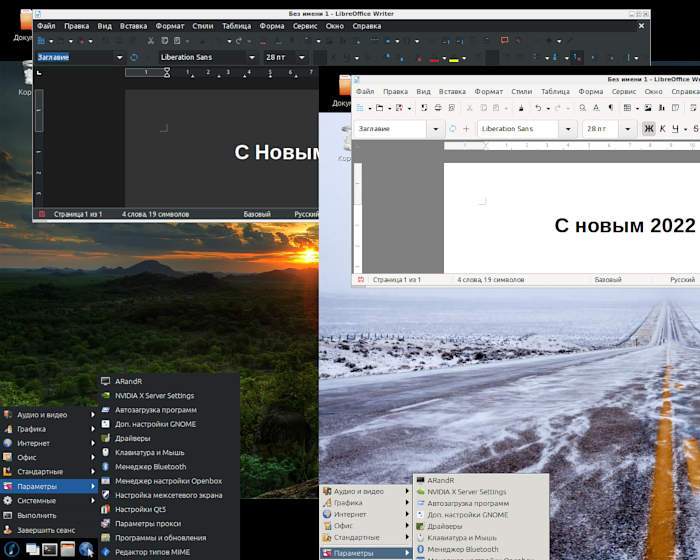
Task: Toggle Bold Ж in light Writer window
Action: tap(648, 129)
